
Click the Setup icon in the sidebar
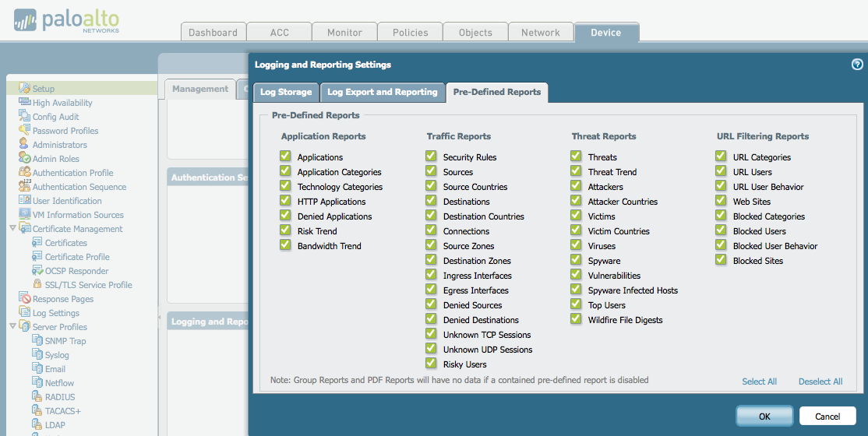coord(24,88)
